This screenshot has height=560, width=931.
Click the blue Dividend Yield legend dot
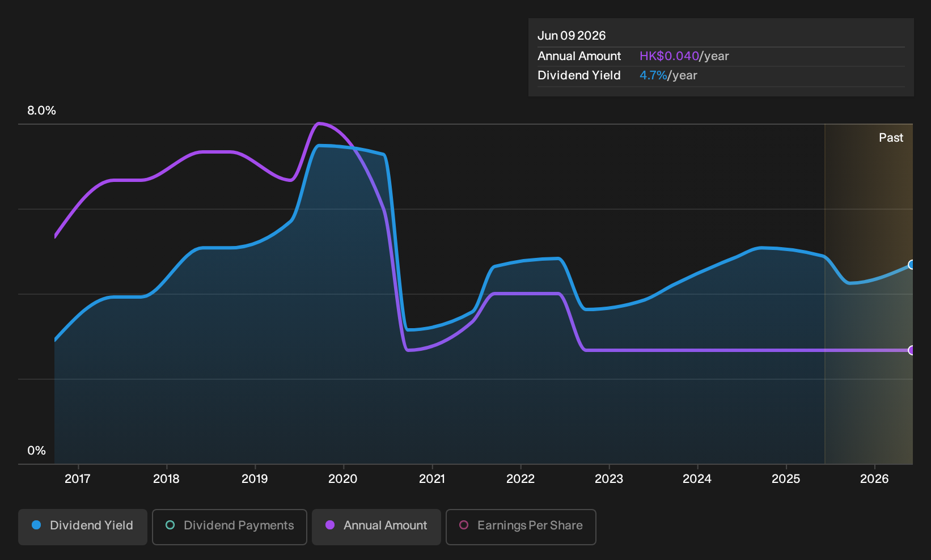coord(36,525)
